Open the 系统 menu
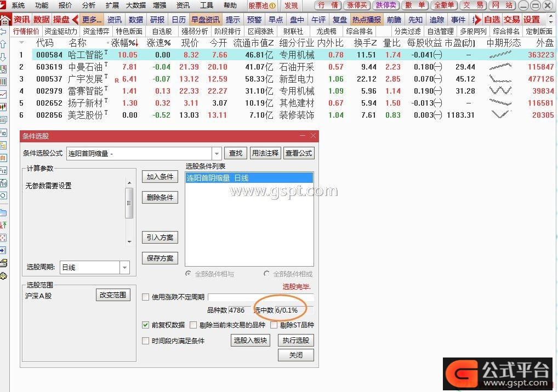The width and height of the screenshot is (558, 392). tap(18, 5)
